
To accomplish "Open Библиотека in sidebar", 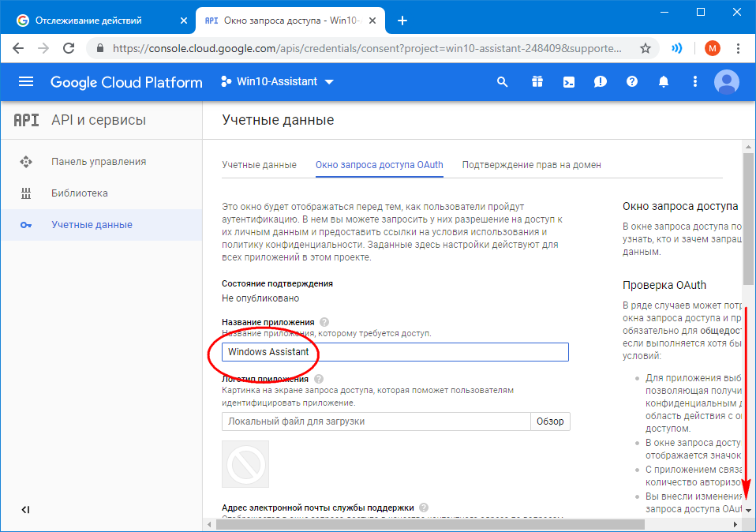I will click(x=101, y=193).
